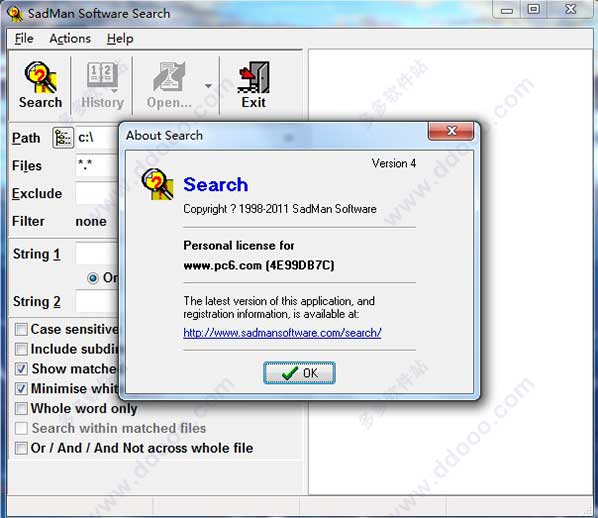Toggle the Case sensitive checkbox
Image resolution: width=598 pixels, height=518 pixels.
pyautogui.click(x=21, y=329)
